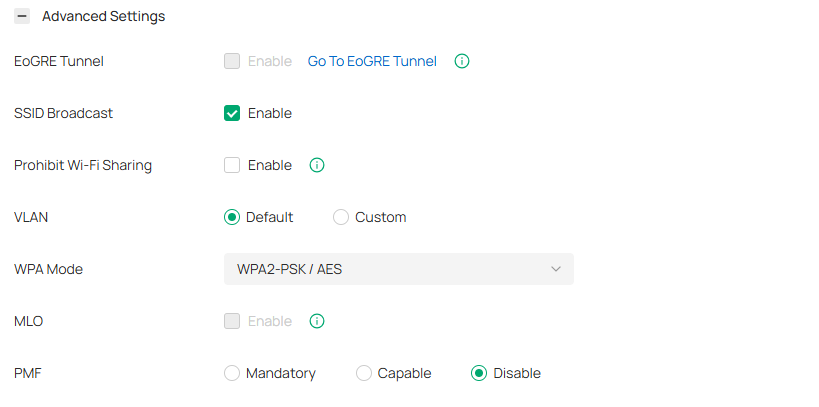Click the WPA Mode field label
Viewport: 819px width, 407px height.
click(x=48, y=269)
